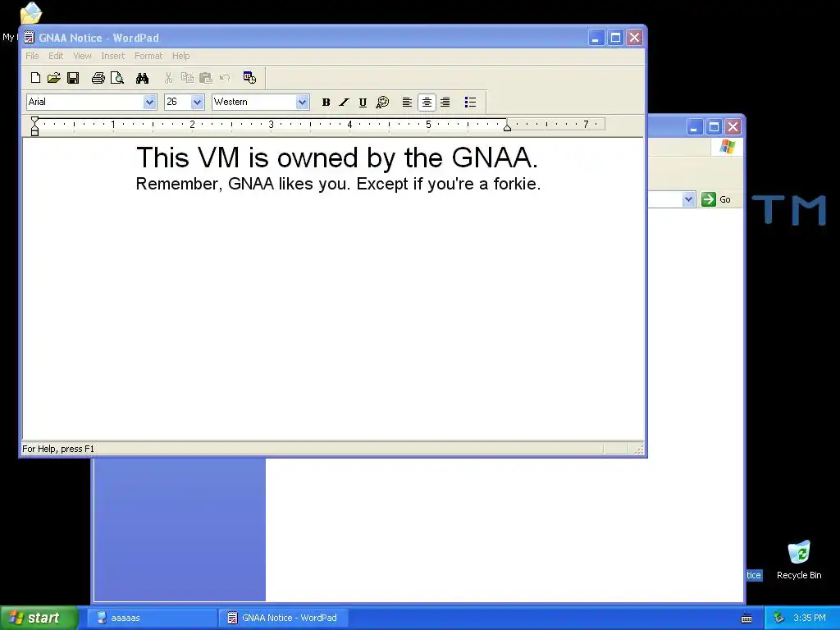The image size is (840, 630).
Task: Insert Date/Time using toolbar icon
Action: click(x=249, y=78)
